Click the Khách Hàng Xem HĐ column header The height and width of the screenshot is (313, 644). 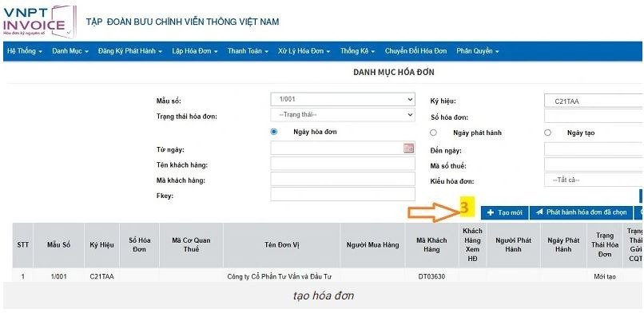[472, 245]
